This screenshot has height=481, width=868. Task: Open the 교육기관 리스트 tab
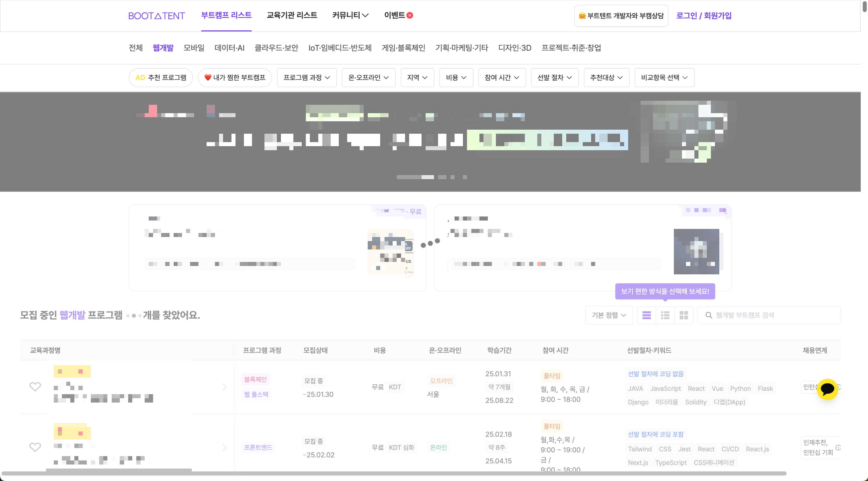[292, 15]
